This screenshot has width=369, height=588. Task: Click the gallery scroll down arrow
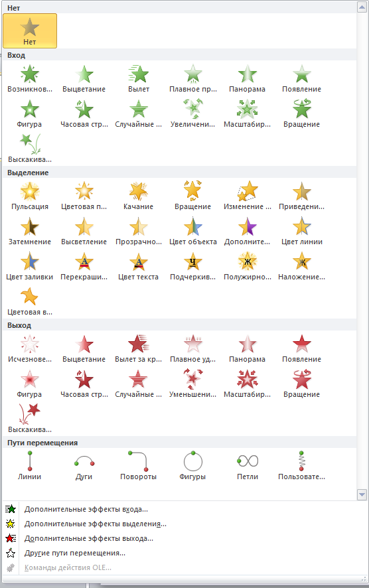[362, 494]
